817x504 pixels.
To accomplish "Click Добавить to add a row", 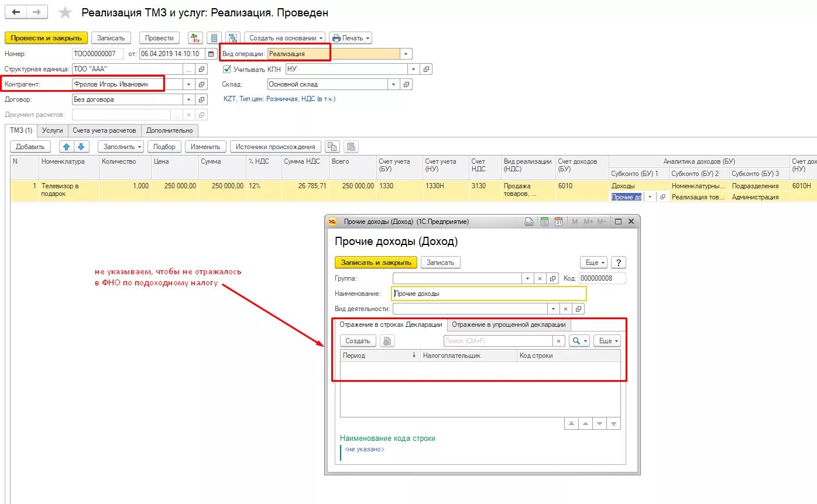I will [x=30, y=147].
